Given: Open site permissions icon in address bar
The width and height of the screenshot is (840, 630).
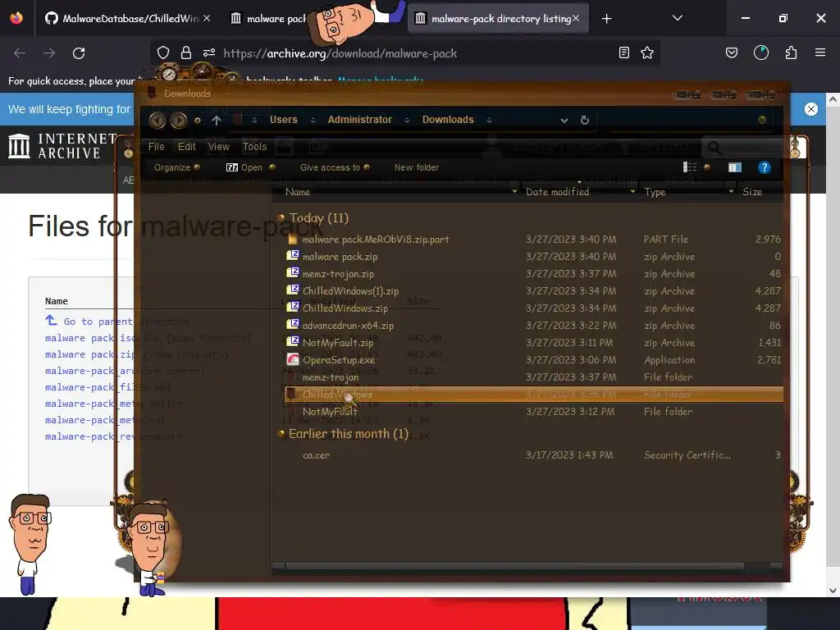Looking at the screenshot, I should pos(209,52).
